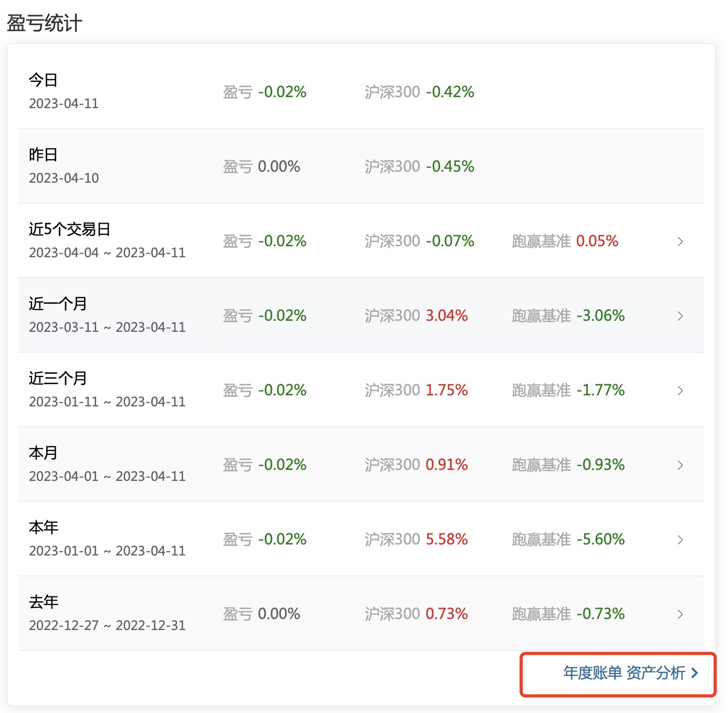The image size is (728, 713).
Task: Click the 本月 period label
Action: coord(43,453)
